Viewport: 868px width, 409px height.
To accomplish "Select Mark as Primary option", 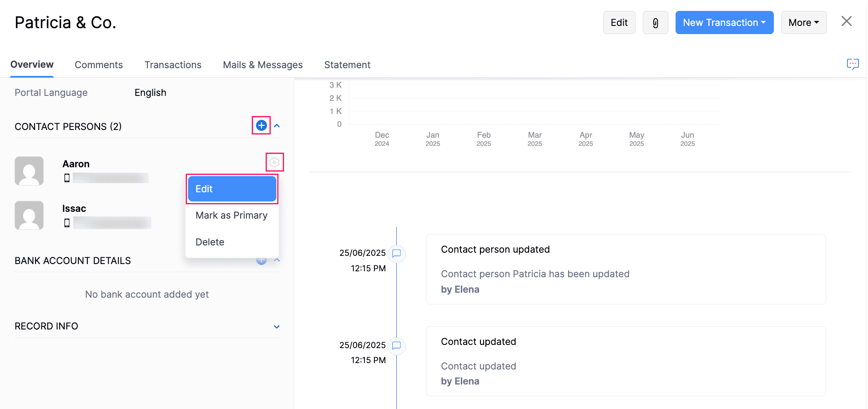I will click(231, 215).
